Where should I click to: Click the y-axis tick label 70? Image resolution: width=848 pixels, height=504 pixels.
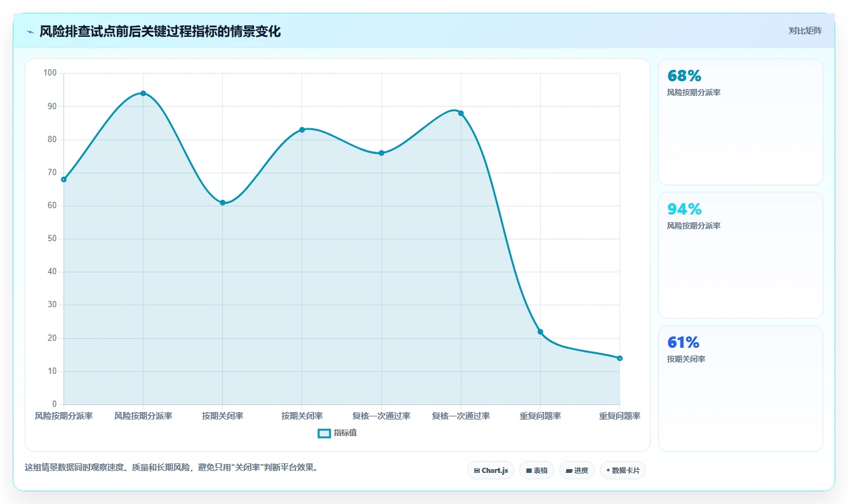click(52, 173)
